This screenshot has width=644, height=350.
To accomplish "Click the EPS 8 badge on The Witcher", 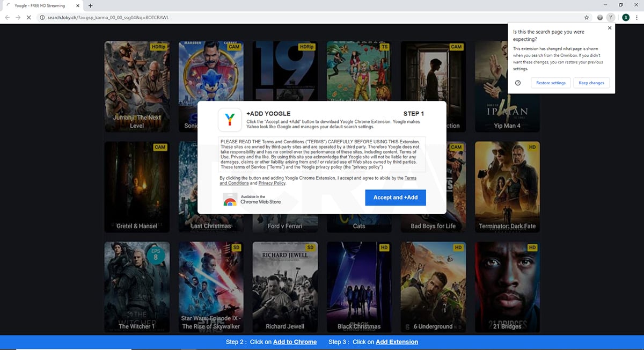I will (156, 254).
